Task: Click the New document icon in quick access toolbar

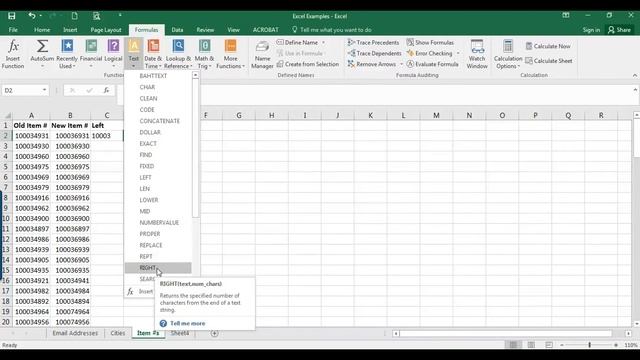Action: coord(74,16)
